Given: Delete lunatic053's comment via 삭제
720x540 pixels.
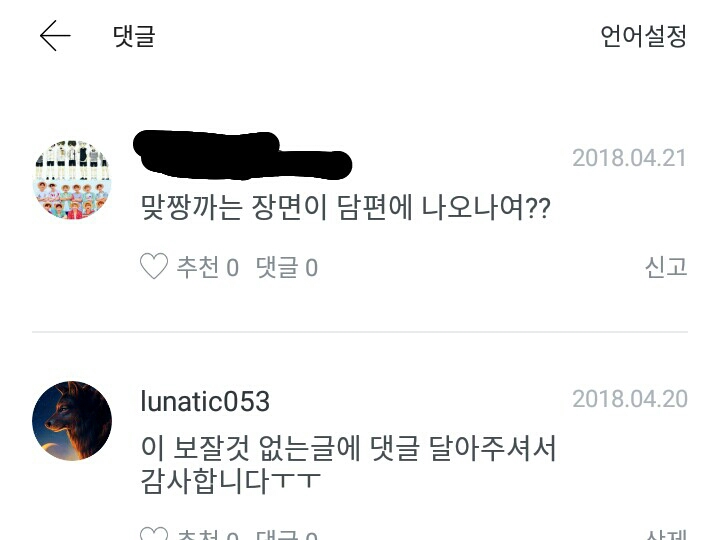Looking at the screenshot, I should 666,534.
